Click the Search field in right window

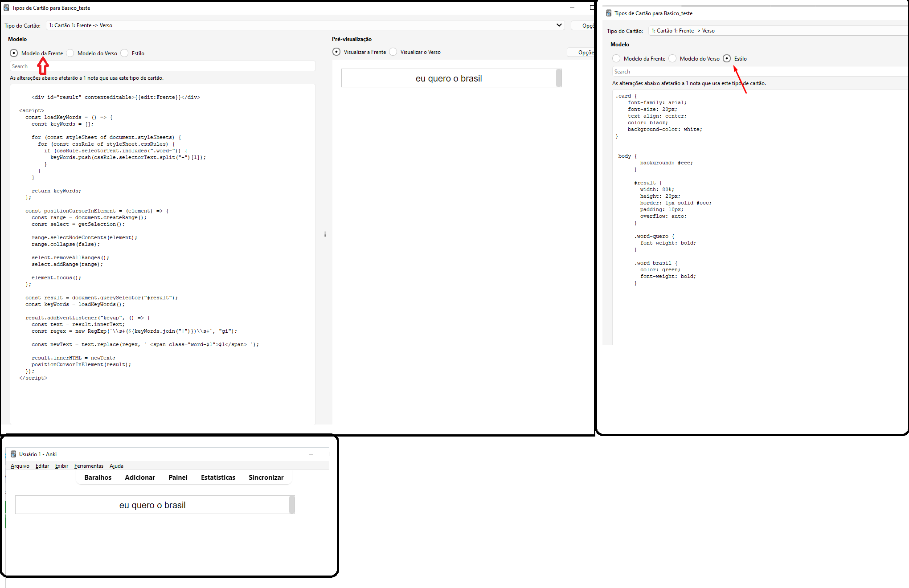click(760, 72)
